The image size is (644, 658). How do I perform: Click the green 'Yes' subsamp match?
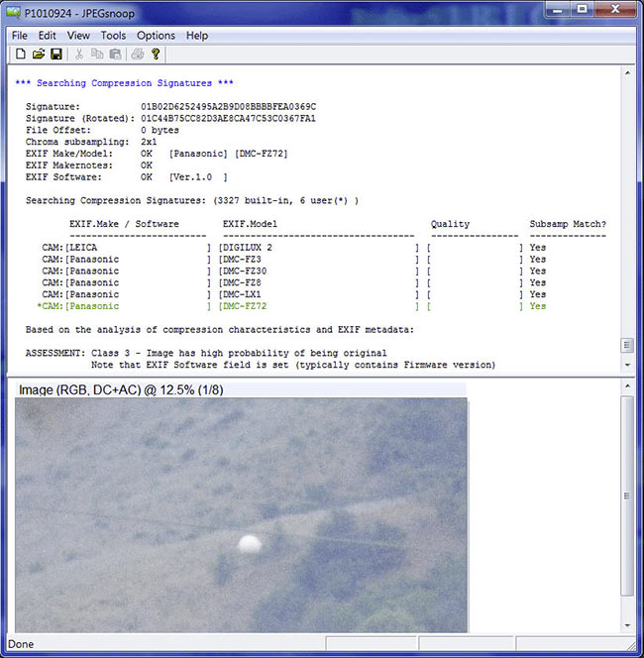pos(537,306)
